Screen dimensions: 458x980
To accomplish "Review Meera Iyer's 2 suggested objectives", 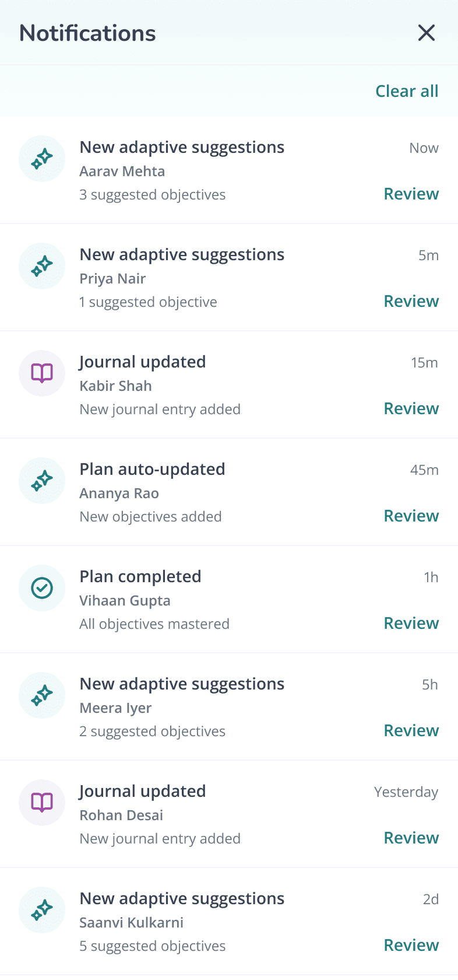I will click(411, 730).
